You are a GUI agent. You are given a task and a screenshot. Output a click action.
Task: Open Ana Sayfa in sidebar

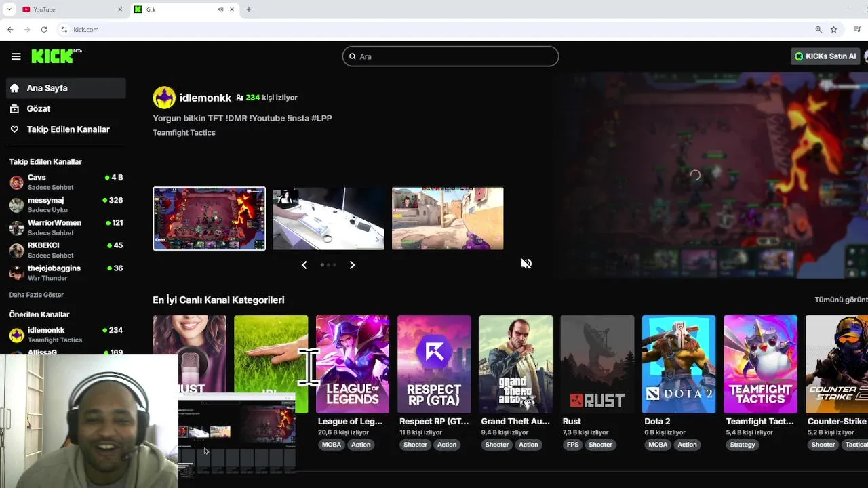click(x=66, y=88)
